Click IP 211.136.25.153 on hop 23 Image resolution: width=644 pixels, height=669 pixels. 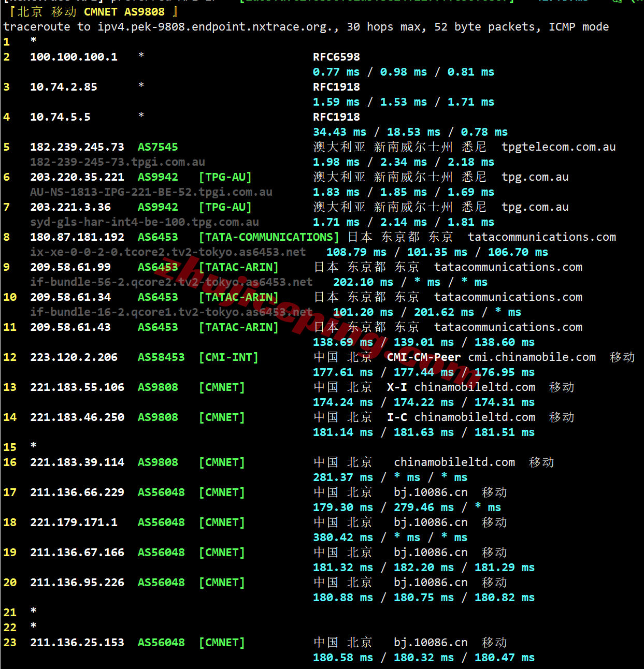click(77, 643)
